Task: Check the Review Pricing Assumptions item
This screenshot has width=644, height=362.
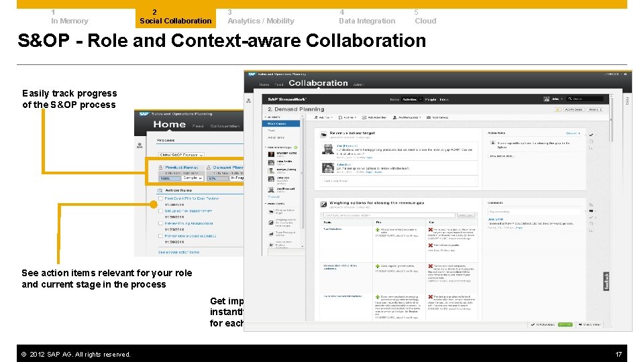Action: [160, 224]
